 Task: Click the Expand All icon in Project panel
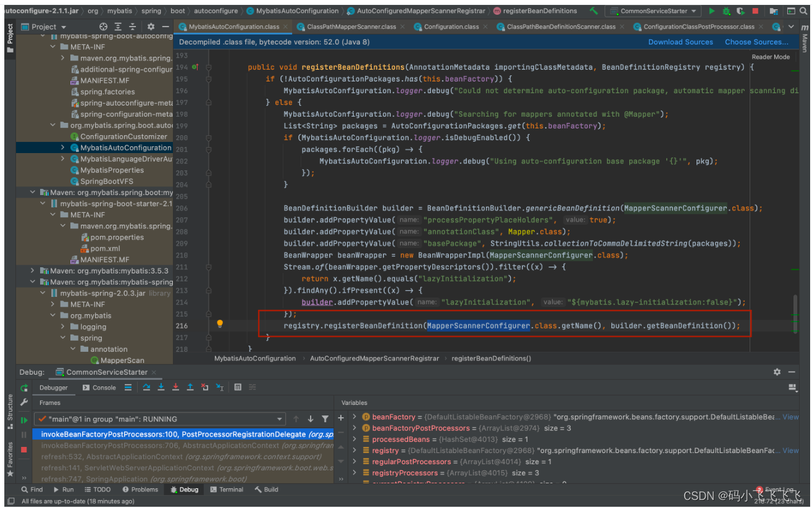[118, 27]
